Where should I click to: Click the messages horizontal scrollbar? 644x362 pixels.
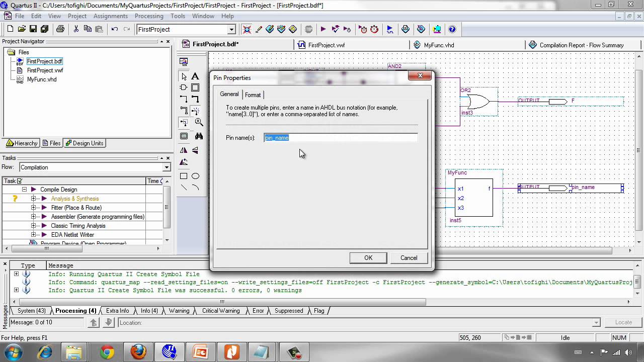click(x=222, y=302)
